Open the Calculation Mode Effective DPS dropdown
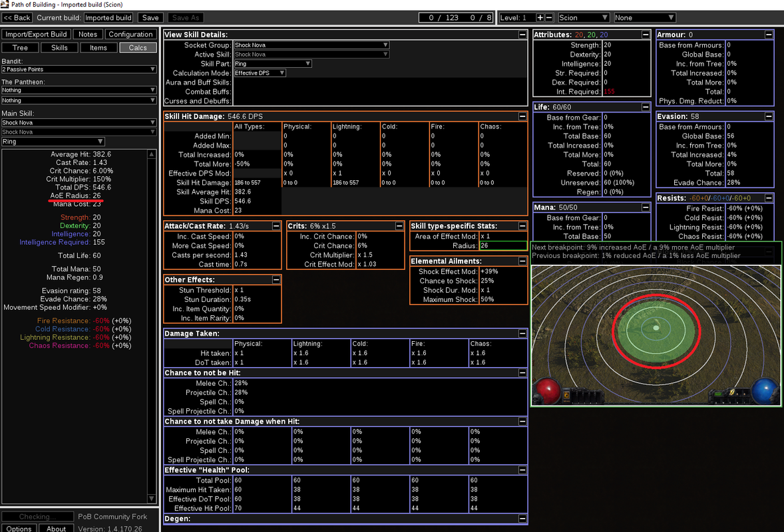Screen dimensions: 784x532 pos(260,73)
